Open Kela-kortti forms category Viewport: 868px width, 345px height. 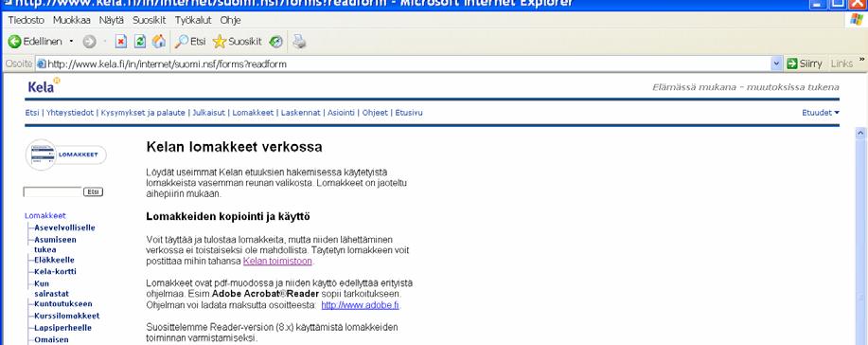[x=55, y=272]
